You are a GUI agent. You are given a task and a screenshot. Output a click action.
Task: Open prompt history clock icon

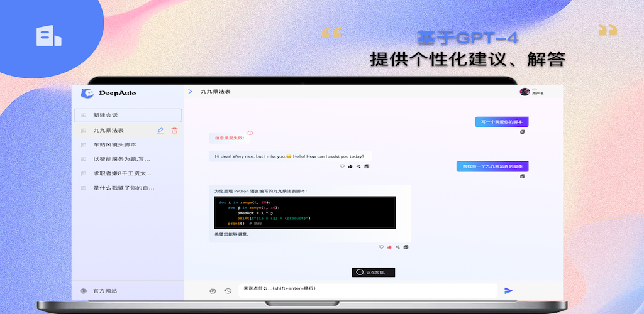[228, 291]
